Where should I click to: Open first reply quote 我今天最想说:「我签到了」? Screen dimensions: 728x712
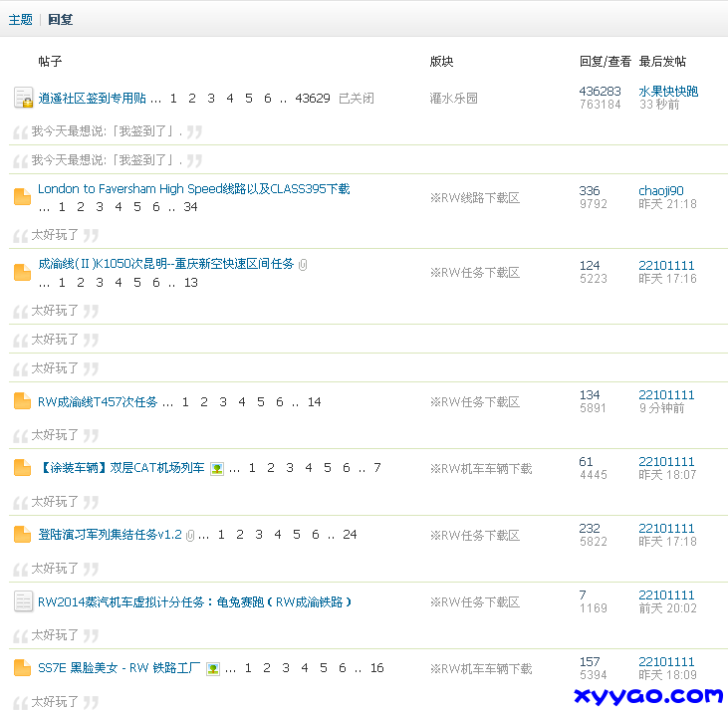click(107, 131)
